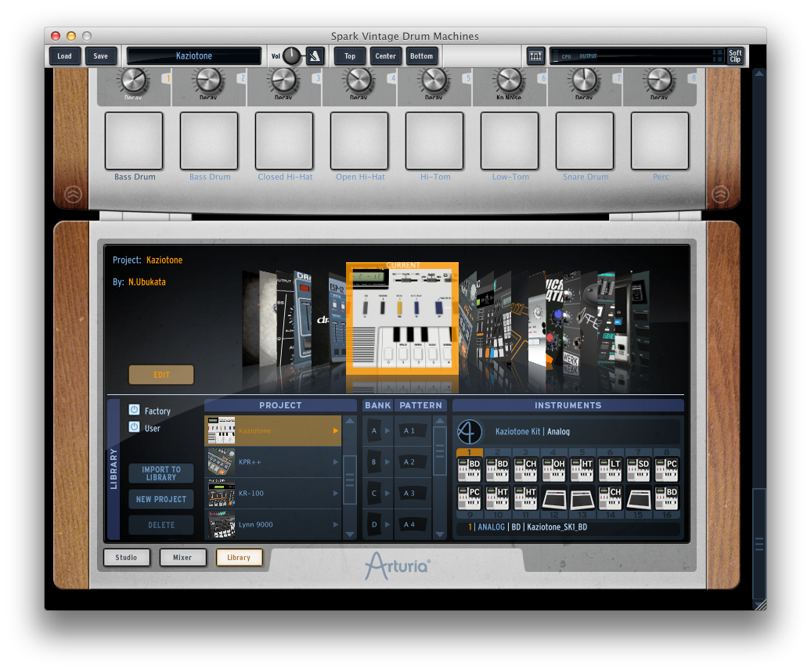This screenshot has height=672, width=811.
Task: Click the current Kaziotone cover-flow image
Action: click(402, 319)
